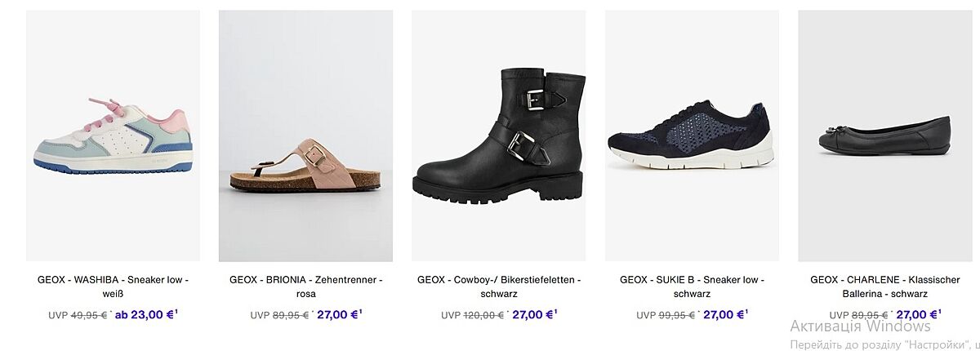
Task: Open the WASHIBA sneaker product image
Action: click(113, 136)
